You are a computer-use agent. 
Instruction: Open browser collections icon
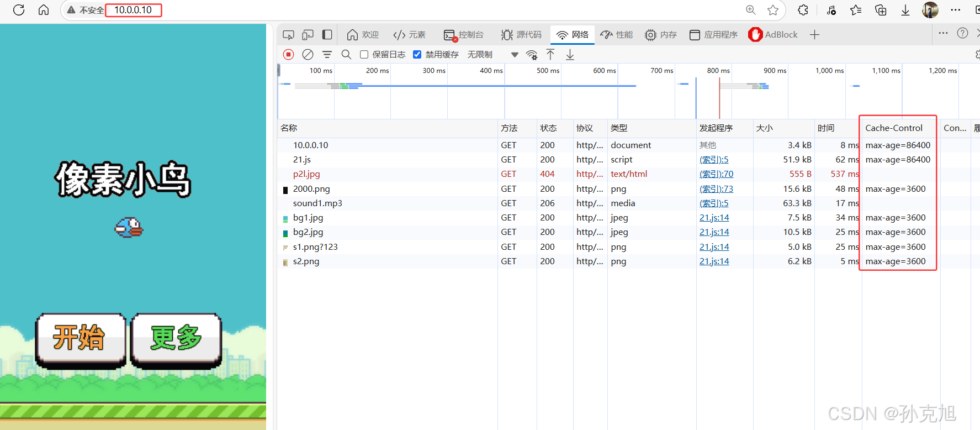tap(881, 10)
